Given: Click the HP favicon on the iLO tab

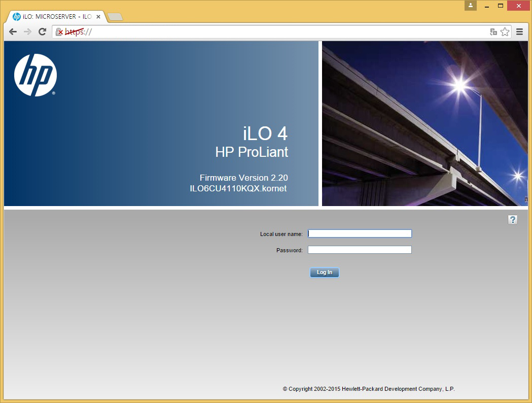Looking at the screenshot, I should (x=17, y=17).
